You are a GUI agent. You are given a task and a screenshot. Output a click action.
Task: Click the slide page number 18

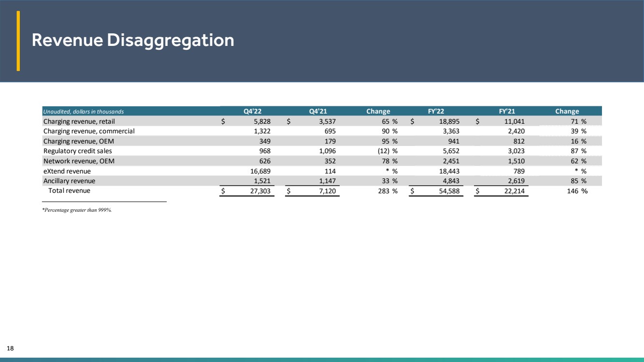click(10, 348)
